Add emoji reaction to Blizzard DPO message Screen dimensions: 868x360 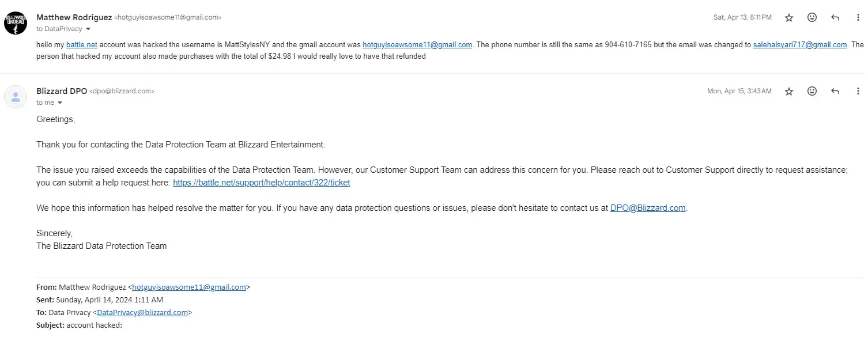812,92
